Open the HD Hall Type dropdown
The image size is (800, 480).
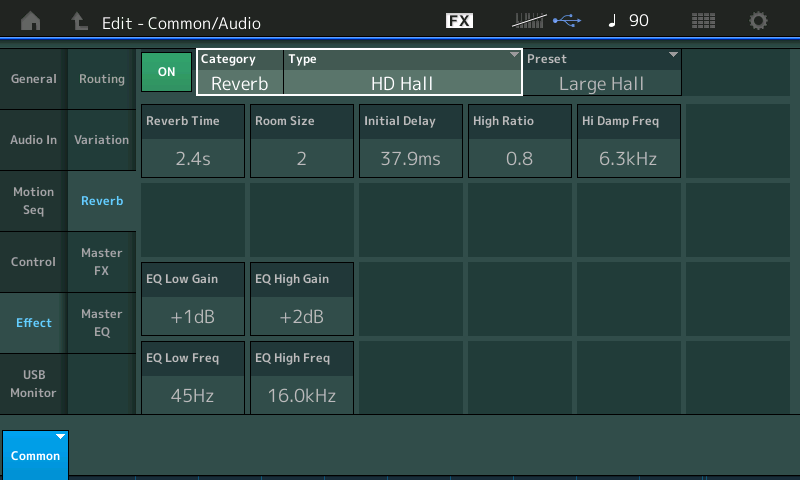coord(402,72)
